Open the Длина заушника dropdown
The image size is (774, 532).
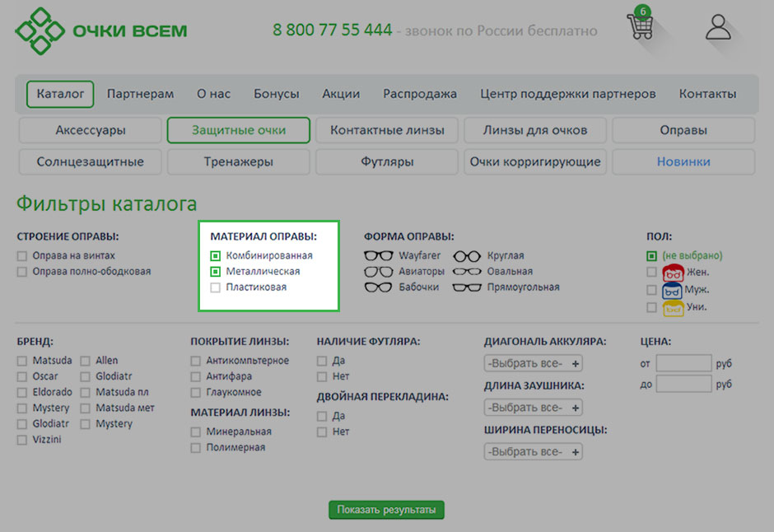click(x=533, y=408)
